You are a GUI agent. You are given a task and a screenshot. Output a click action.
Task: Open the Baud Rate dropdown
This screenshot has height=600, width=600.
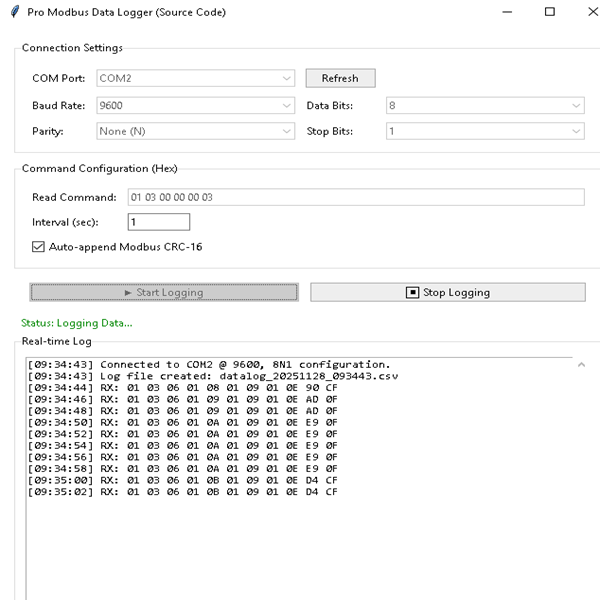196,105
